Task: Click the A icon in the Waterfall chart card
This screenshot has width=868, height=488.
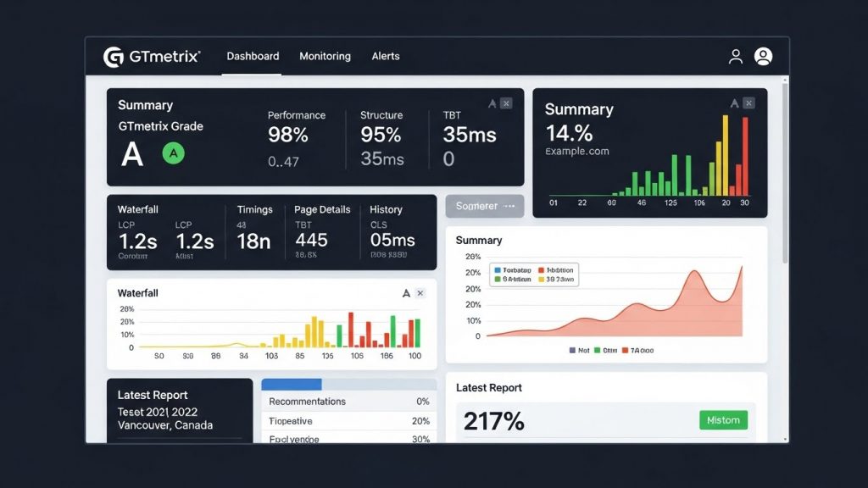Action: pos(406,293)
